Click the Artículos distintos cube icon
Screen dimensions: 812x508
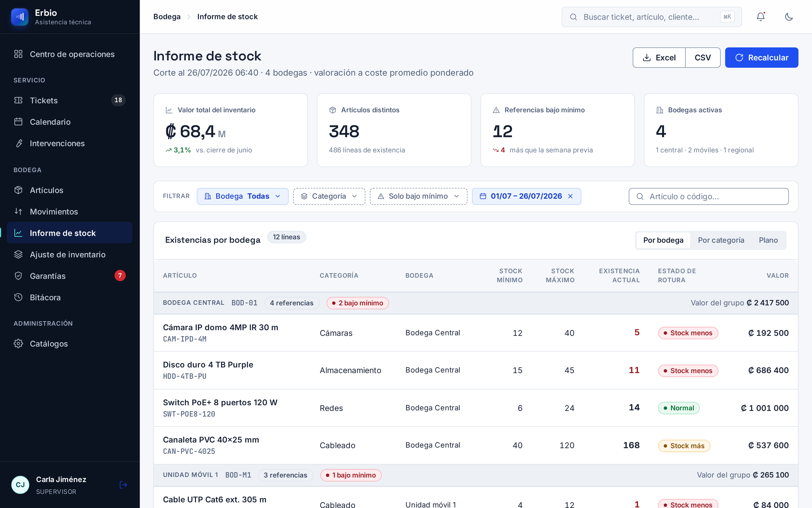click(x=332, y=110)
